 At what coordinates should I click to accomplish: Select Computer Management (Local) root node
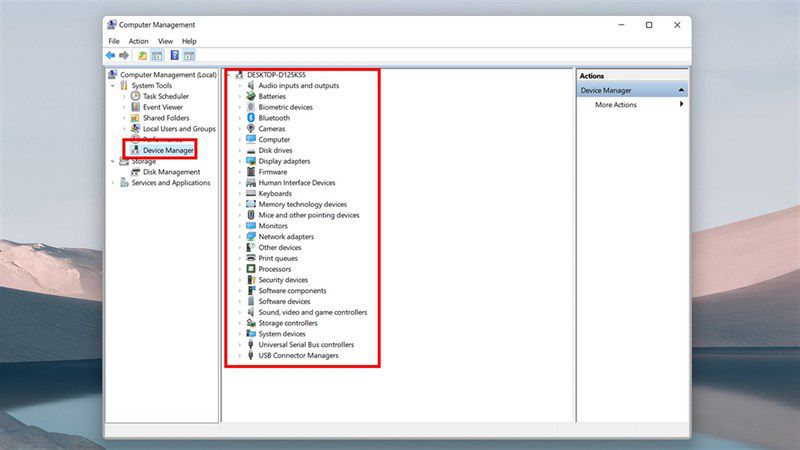(168, 74)
